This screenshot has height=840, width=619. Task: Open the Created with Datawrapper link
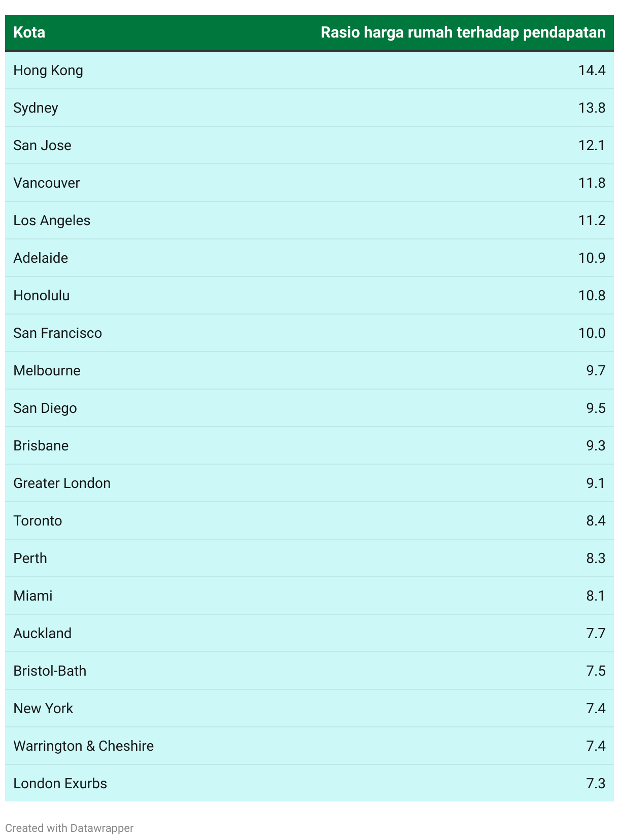pyautogui.click(x=69, y=828)
